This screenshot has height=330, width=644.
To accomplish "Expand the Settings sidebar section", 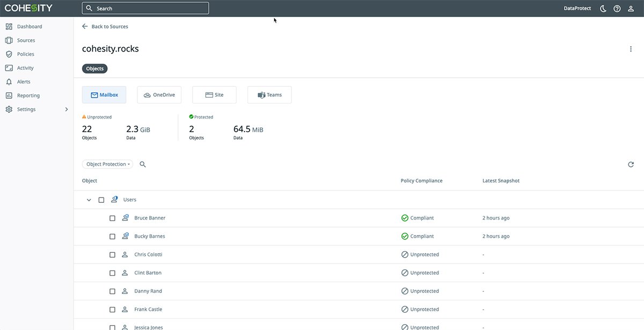I will tap(66, 109).
